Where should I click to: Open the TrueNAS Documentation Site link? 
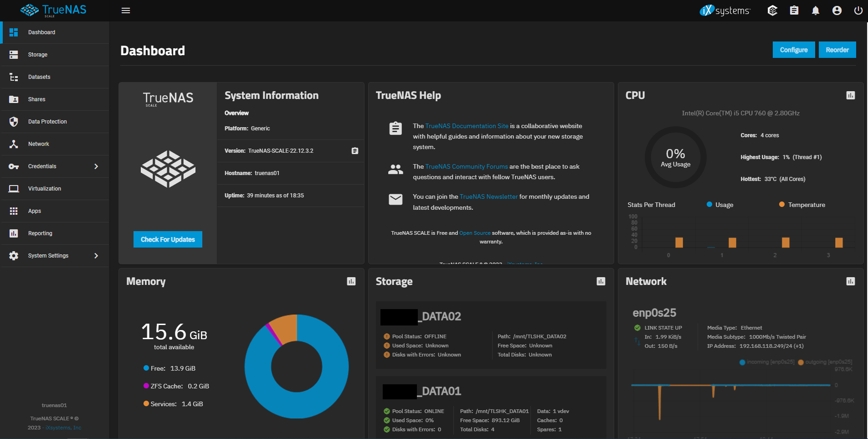tap(467, 126)
